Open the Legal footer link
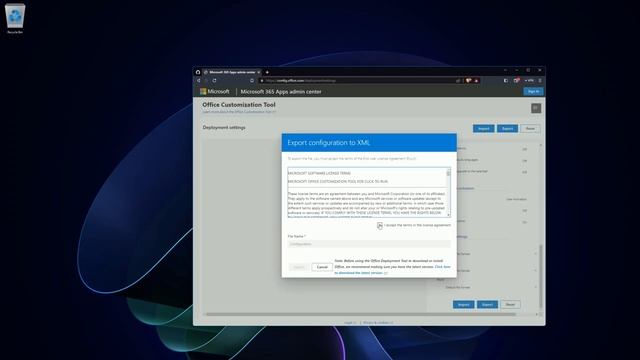Screen dimensions: 640x360 [350, 322]
